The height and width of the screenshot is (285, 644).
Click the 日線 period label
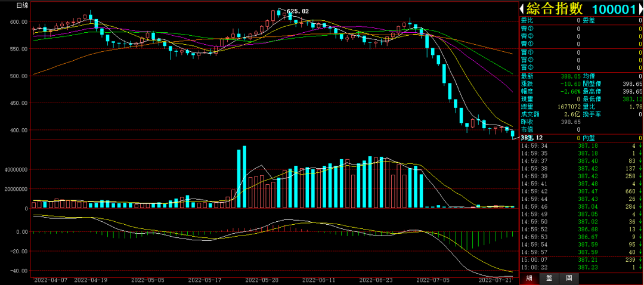[22, 5]
